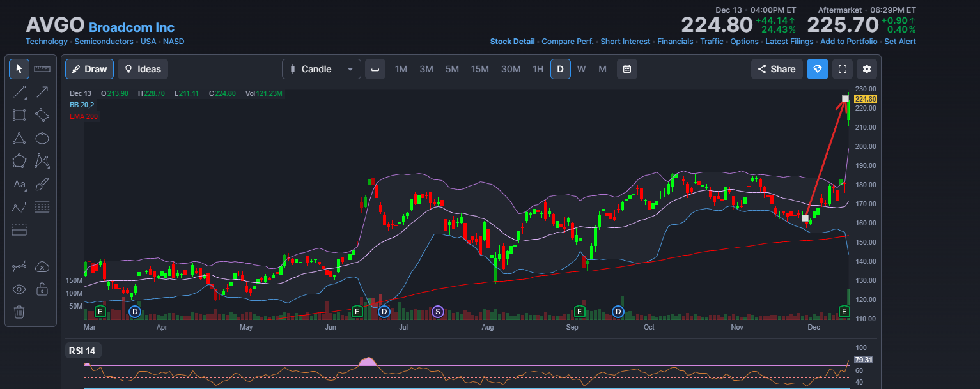Delete drawings with the trash icon
Viewport: 980px width, 389px height.
pyautogui.click(x=19, y=312)
